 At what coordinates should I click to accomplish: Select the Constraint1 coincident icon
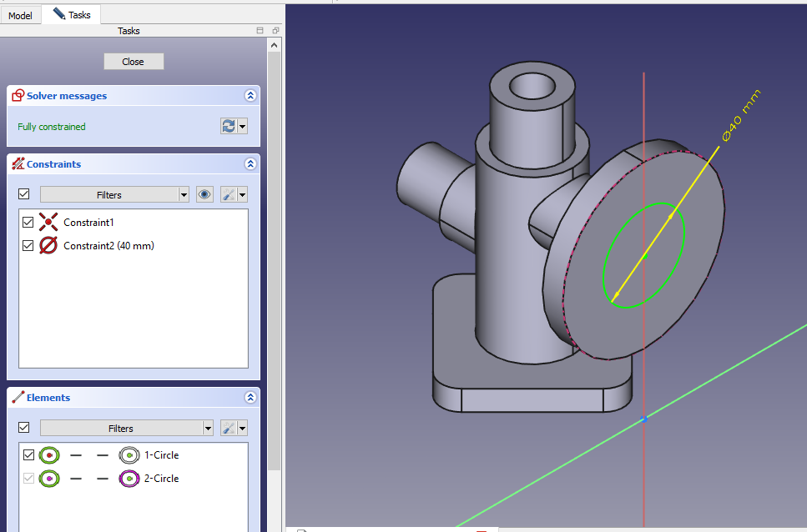(48, 223)
